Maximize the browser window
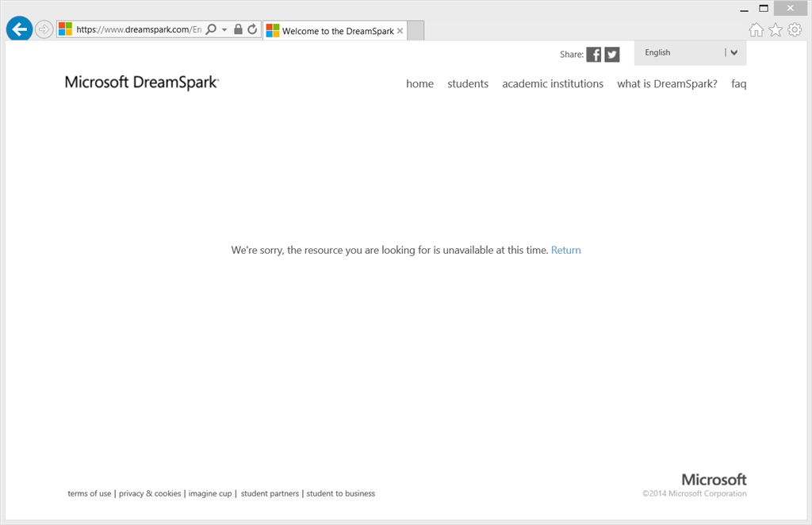Image resolution: width=812 pixels, height=525 pixels. pyautogui.click(x=764, y=8)
